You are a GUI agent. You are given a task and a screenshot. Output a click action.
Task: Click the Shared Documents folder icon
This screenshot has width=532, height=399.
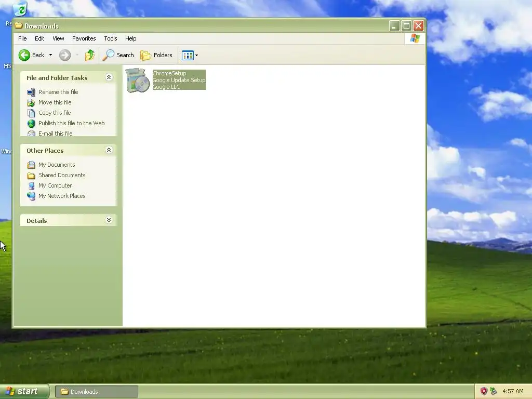(31, 176)
